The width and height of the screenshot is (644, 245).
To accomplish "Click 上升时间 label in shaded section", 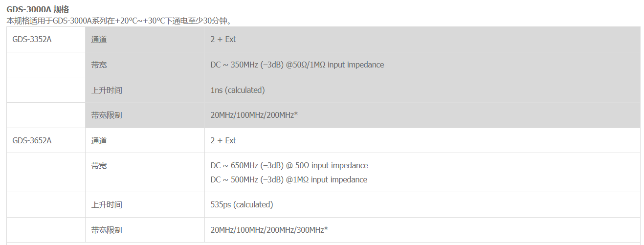I will tap(107, 90).
